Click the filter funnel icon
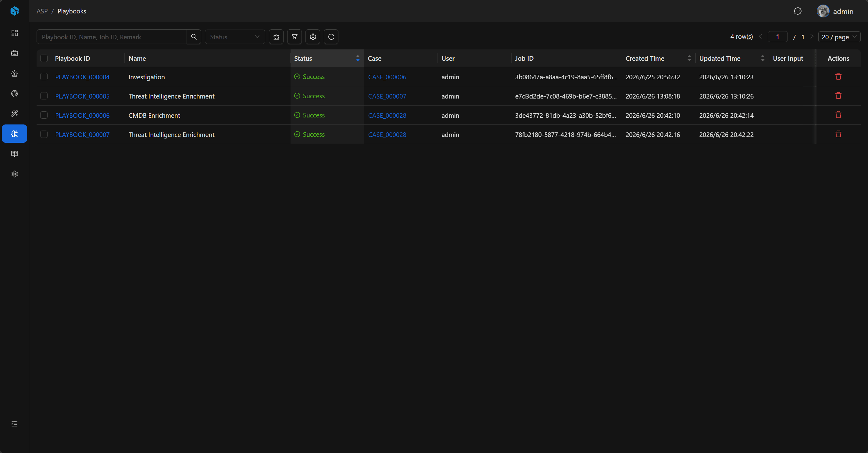This screenshot has width=868, height=453. [295, 37]
